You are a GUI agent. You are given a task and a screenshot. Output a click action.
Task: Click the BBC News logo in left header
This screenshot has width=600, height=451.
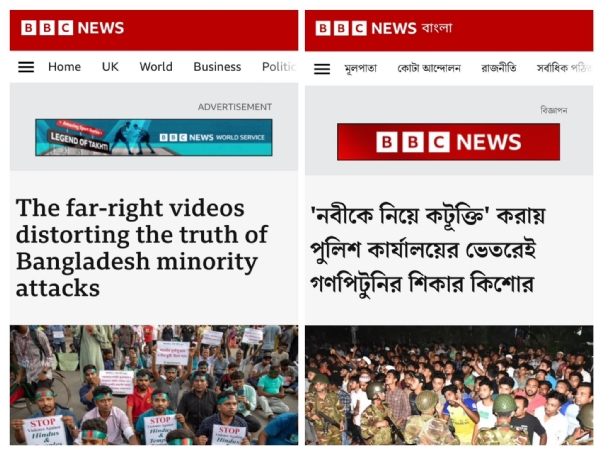click(73, 28)
